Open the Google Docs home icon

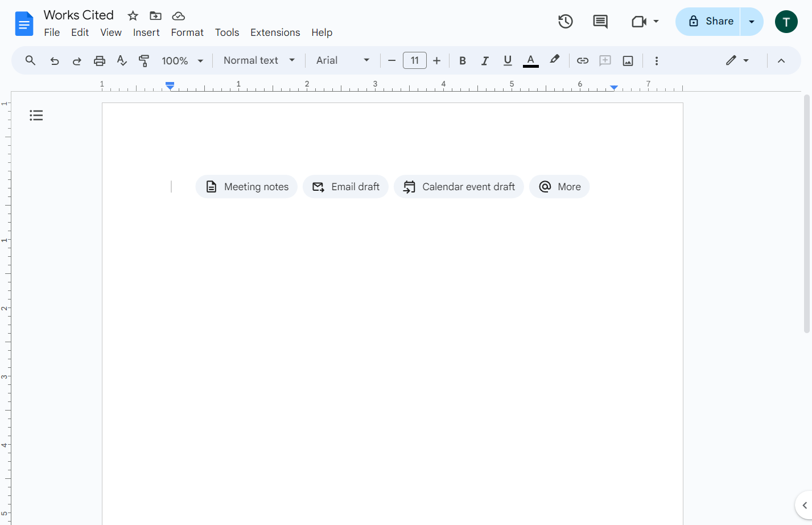(x=24, y=23)
